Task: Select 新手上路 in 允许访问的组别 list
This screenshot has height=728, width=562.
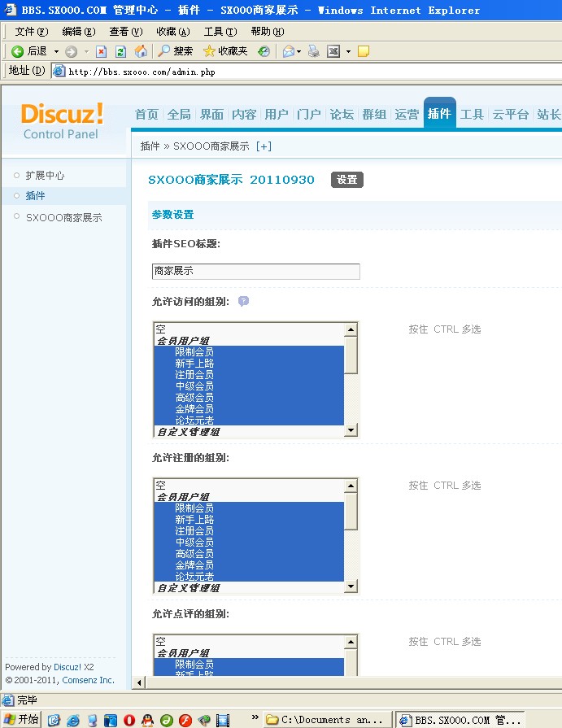Action: click(249, 363)
